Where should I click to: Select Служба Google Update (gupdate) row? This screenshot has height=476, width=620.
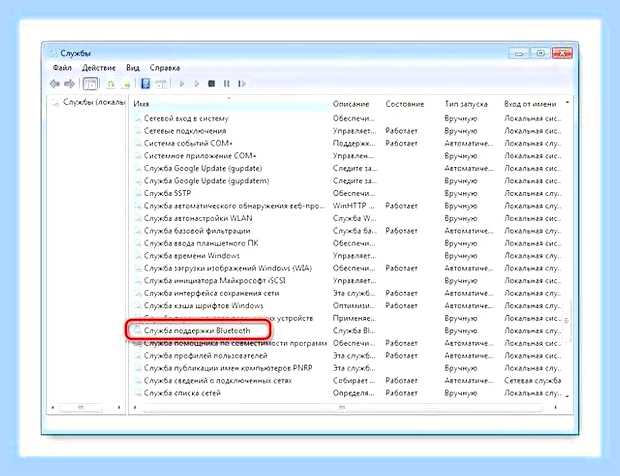[x=203, y=169]
